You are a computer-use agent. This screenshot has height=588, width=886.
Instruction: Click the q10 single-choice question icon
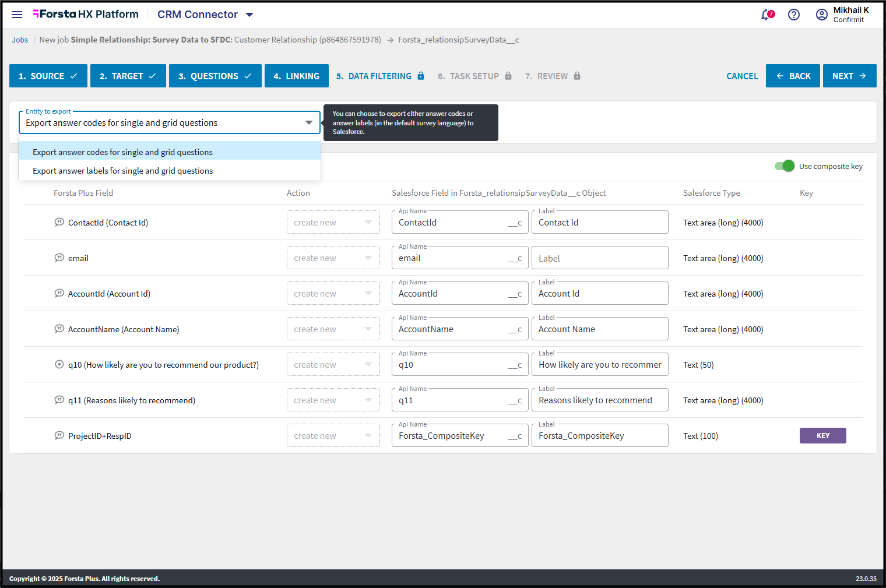59,364
